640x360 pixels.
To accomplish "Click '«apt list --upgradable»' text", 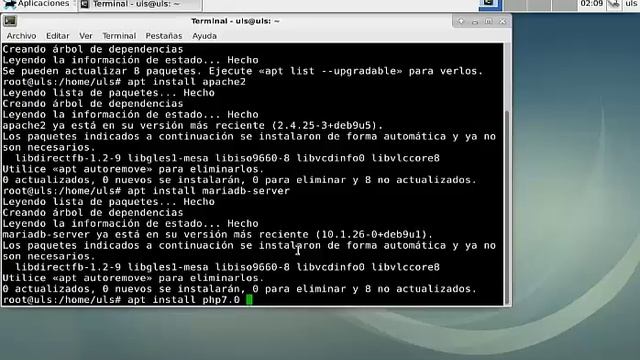I will point(330,71).
